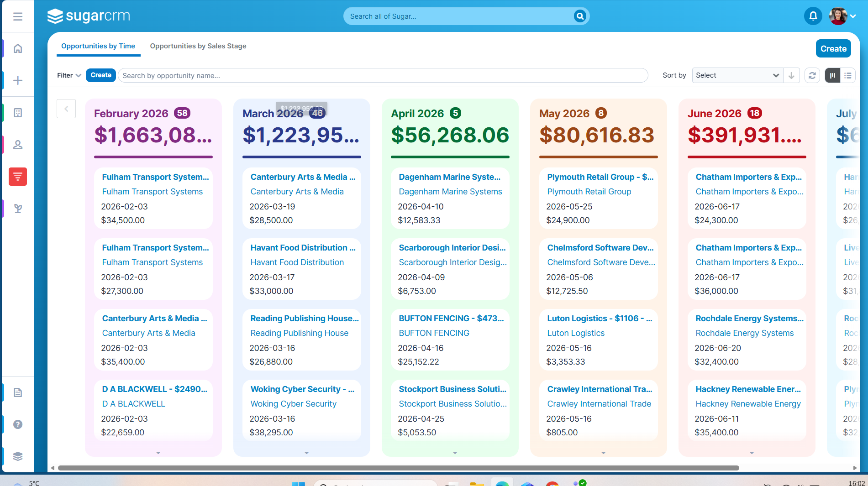
Task: Expand the user profile menu
Action: (843, 16)
